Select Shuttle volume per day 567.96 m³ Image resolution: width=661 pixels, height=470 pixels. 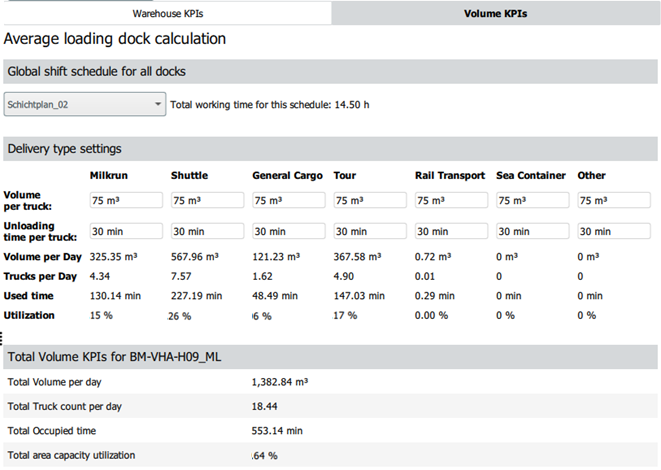coord(195,257)
